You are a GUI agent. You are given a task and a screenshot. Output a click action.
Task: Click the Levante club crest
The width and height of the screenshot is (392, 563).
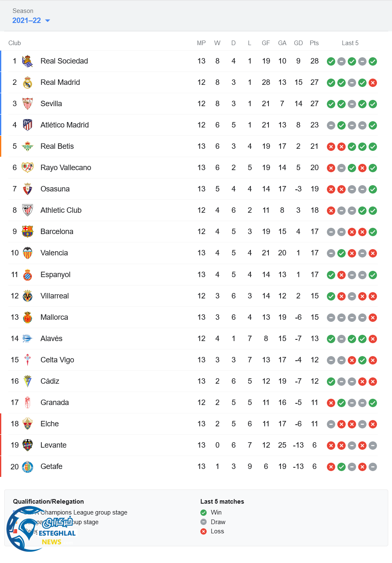point(28,445)
